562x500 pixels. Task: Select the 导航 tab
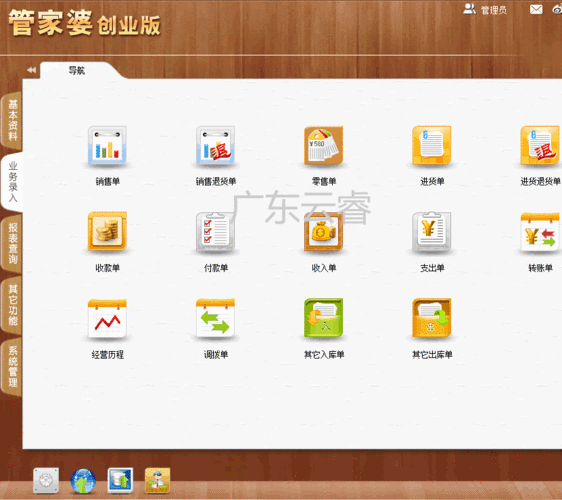coord(77,70)
